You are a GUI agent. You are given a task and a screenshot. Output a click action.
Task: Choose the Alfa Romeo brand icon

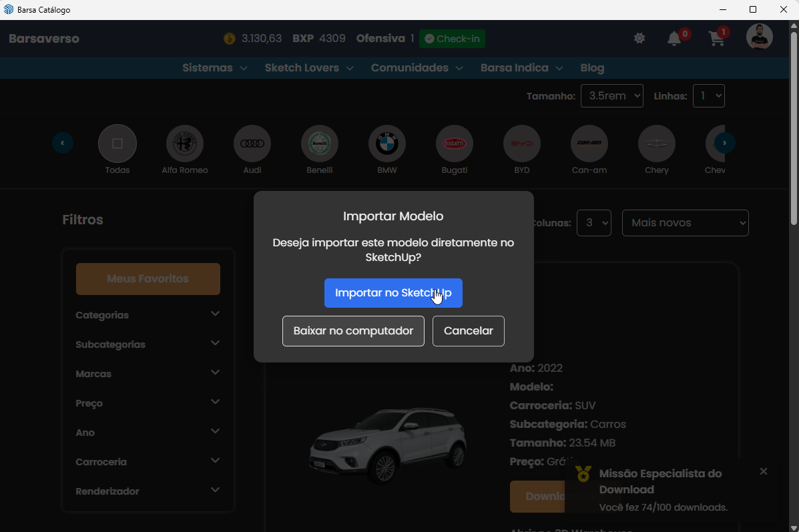click(x=185, y=144)
